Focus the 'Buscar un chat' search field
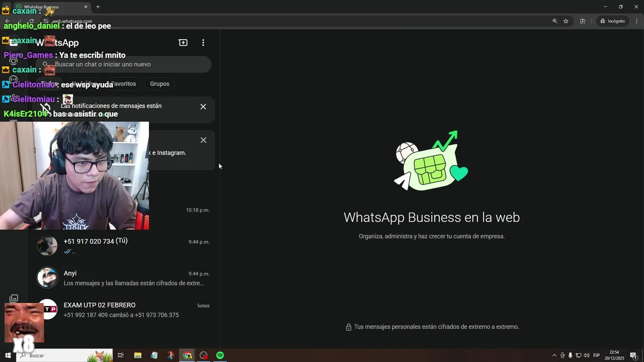644x362 pixels. pyautogui.click(x=124, y=64)
